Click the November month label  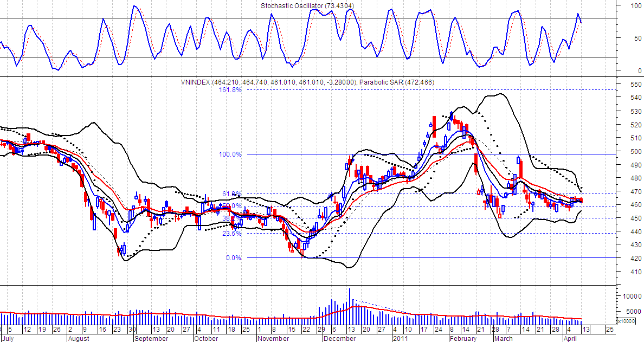point(273,338)
